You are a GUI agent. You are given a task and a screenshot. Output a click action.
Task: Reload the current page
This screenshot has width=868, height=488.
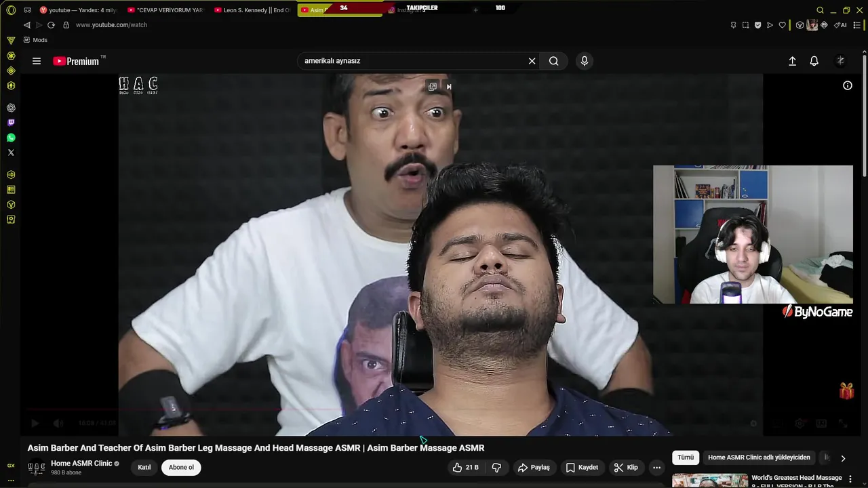51,25
